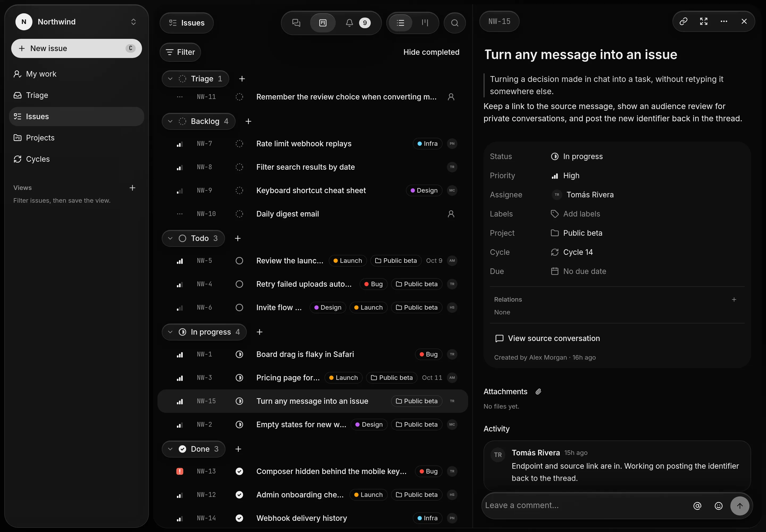The image size is (766, 532).
Task: Open the Filter menu
Action: click(x=180, y=52)
